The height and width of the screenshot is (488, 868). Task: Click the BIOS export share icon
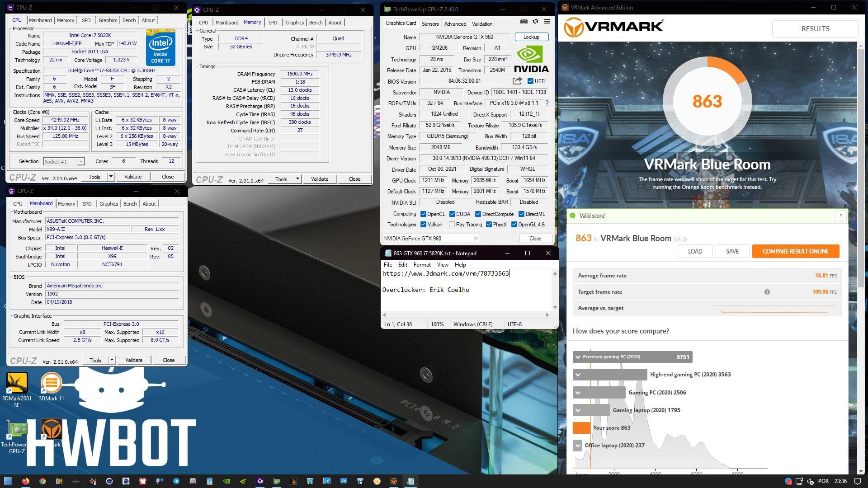517,81
